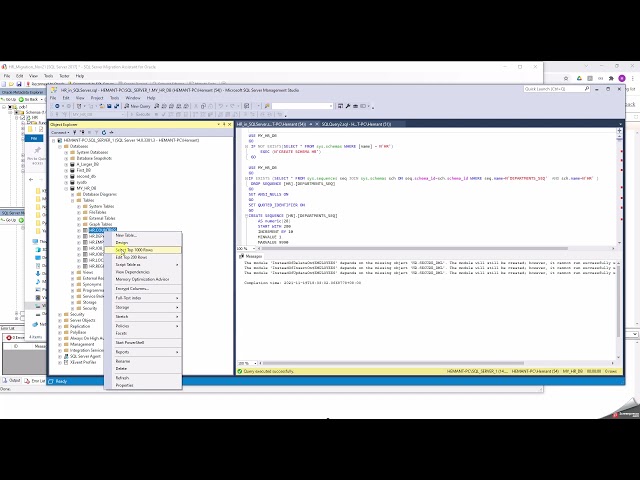Open Memory Optimization Advisor entry
The height and width of the screenshot is (480, 640).
point(142,279)
